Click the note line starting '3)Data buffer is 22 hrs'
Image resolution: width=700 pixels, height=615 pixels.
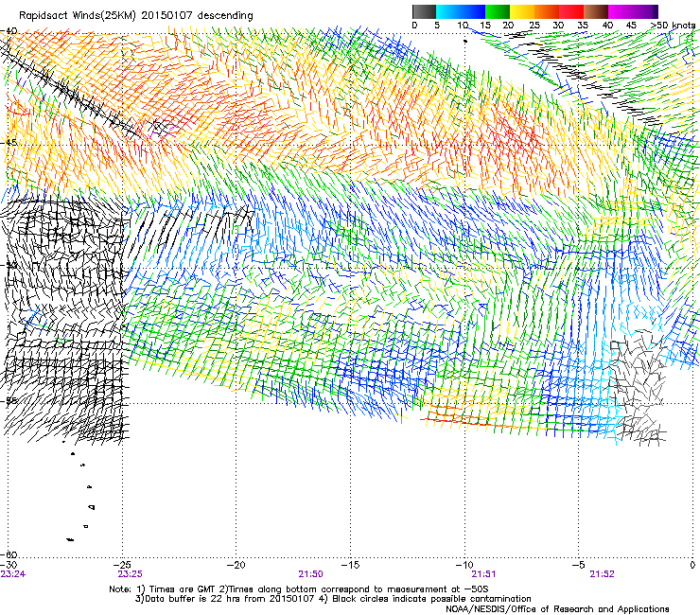click(x=333, y=599)
